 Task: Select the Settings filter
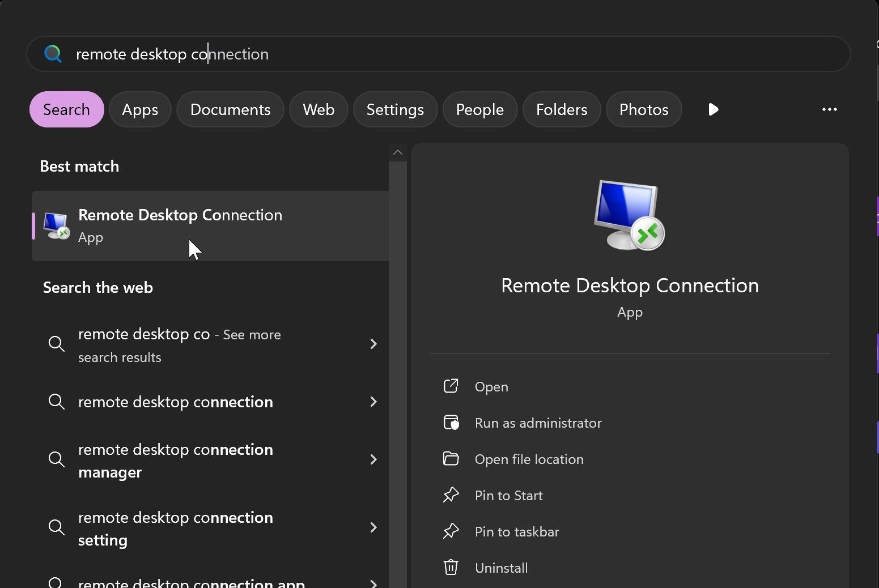pyautogui.click(x=394, y=109)
